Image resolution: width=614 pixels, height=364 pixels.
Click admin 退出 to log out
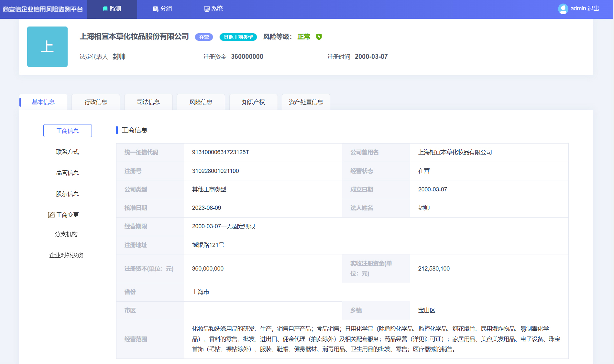coord(585,9)
